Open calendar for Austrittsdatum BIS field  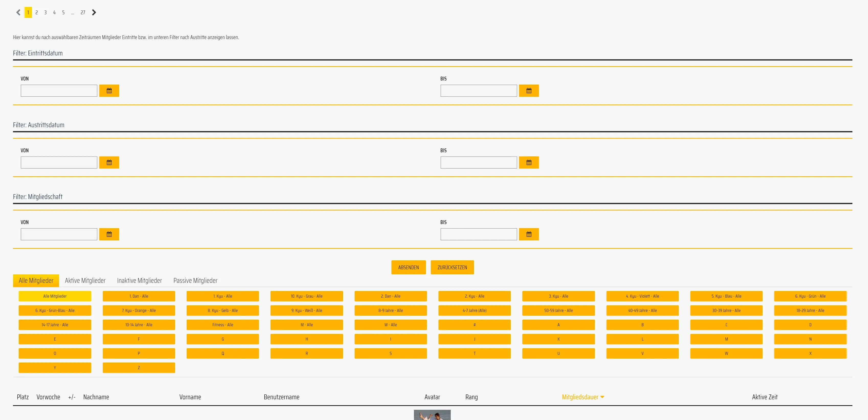pyautogui.click(x=529, y=162)
